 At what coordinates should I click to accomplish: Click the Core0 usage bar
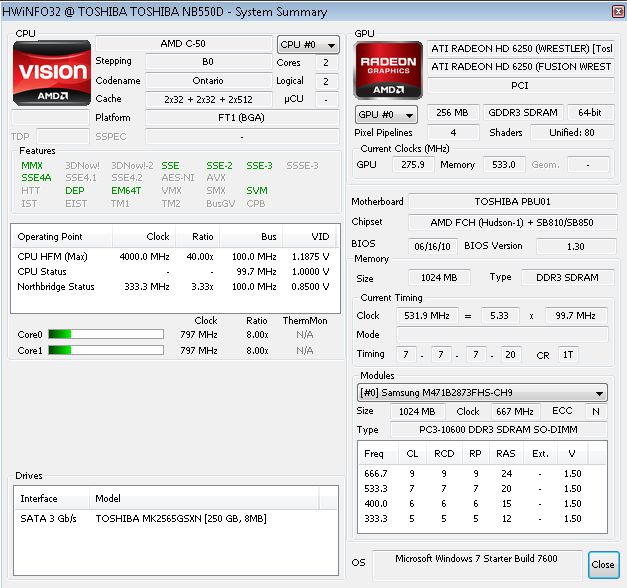106,334
